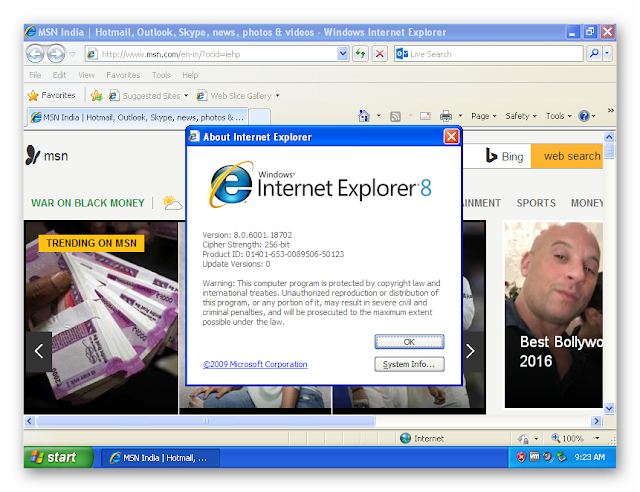640x492 pixels.
Task: Expand Home button dropdown arrow
Action: point(378,116)
